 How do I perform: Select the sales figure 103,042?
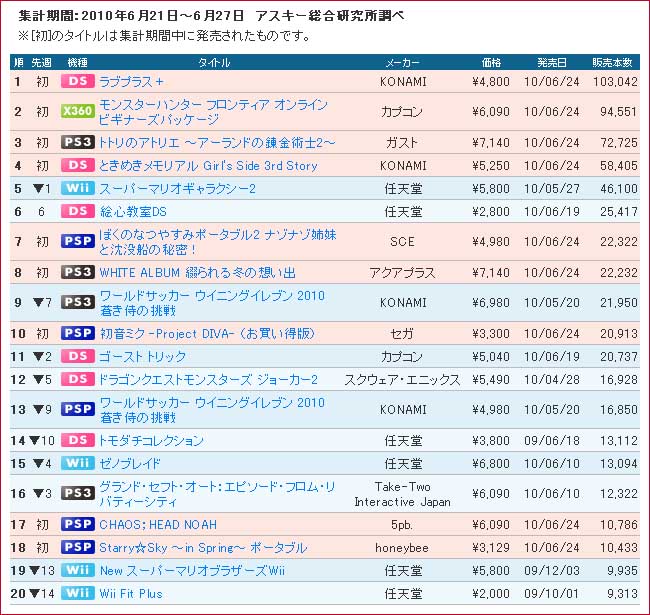pos(615,82)
